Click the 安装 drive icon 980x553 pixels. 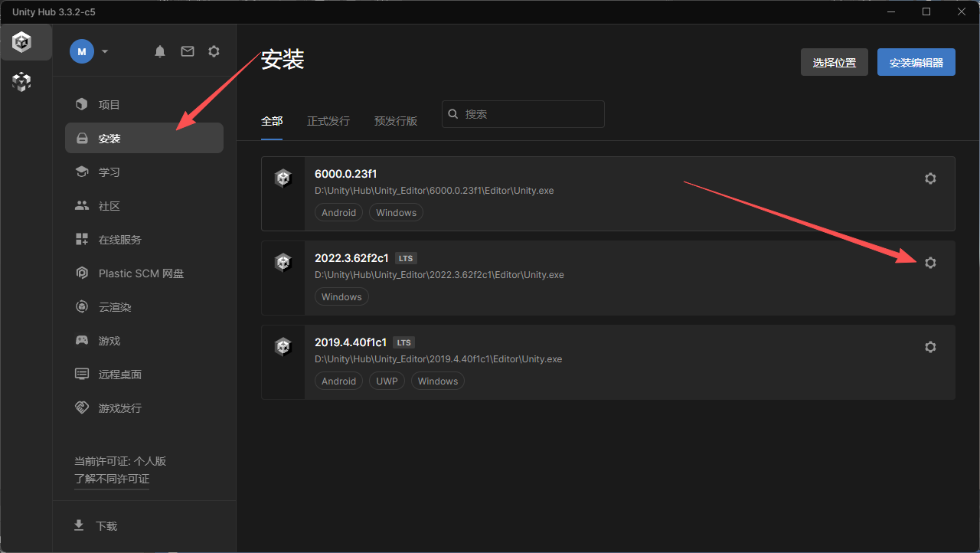[82, 139]
